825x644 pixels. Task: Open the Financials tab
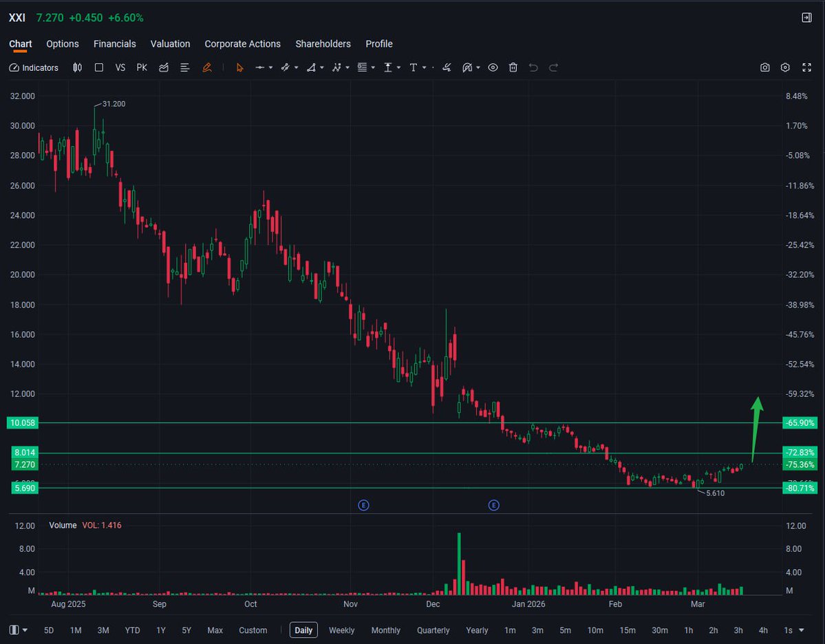(115, 43)
